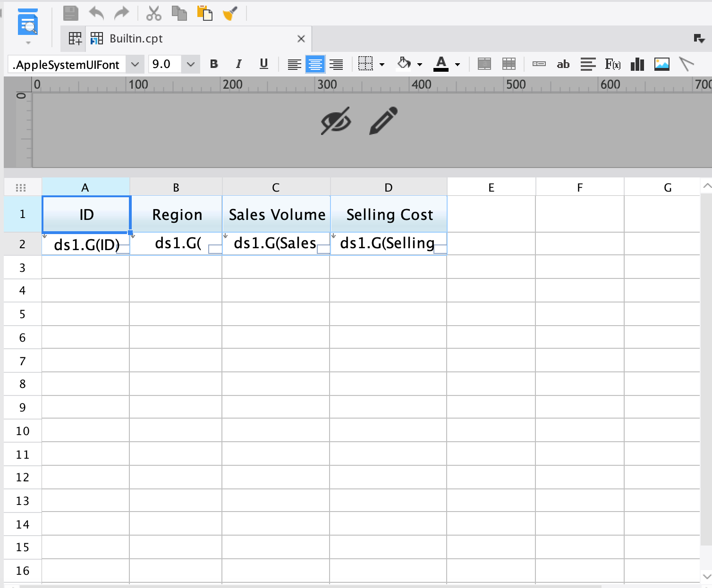The image size is (712, 588).
Task: Apply format painter brush
Action: click(230, 14)
